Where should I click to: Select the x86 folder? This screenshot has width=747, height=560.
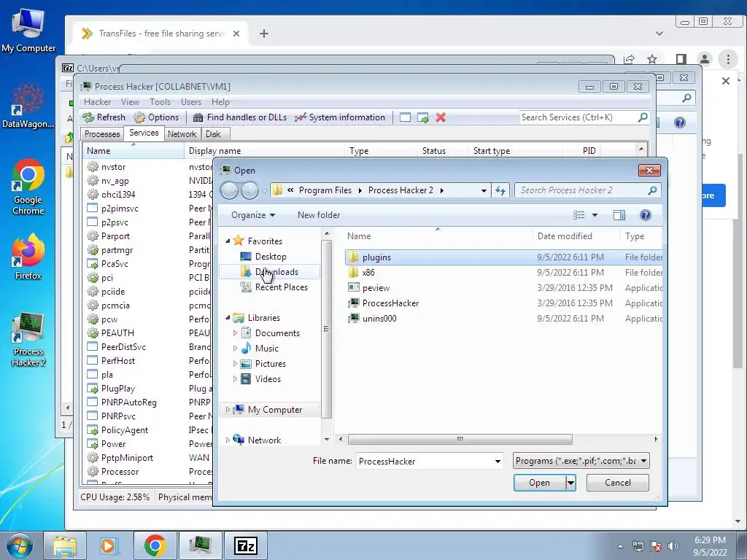368,273
